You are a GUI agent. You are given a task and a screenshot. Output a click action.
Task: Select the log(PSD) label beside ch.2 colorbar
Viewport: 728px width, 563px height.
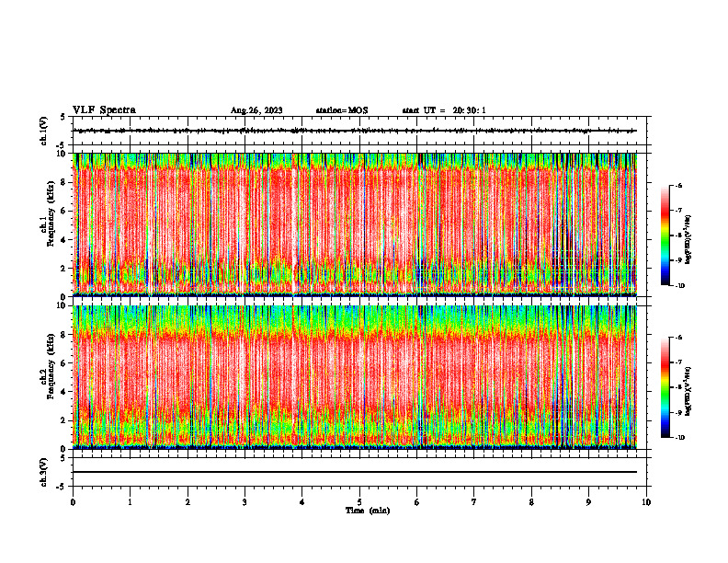[x=688, y=392]
